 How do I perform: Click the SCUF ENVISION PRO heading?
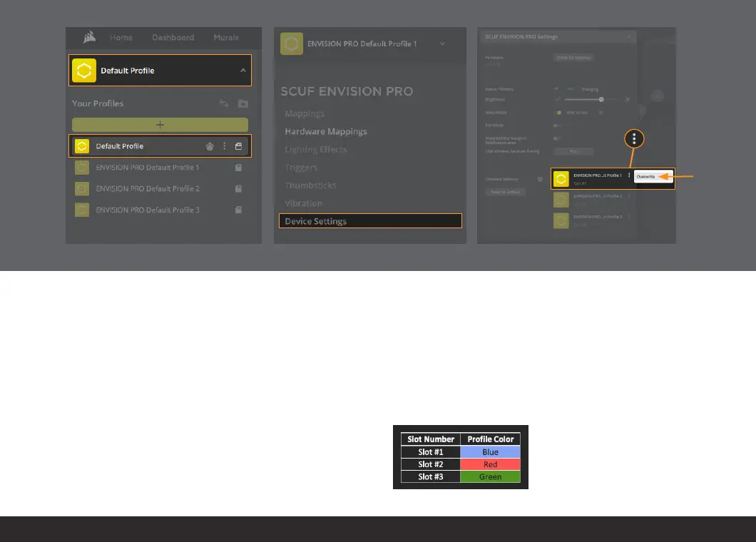click(x=347, y=91)
